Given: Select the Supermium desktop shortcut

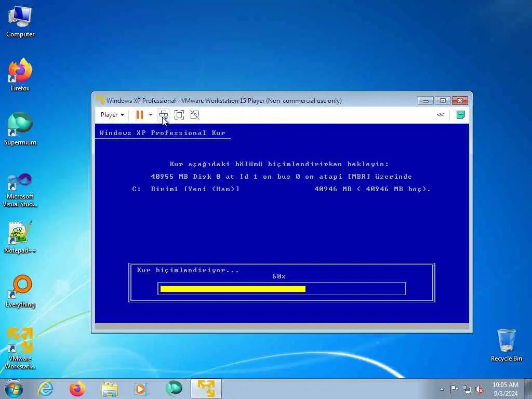Looking at the screenshot, I should pyautogui.click(x=20, y=129).
